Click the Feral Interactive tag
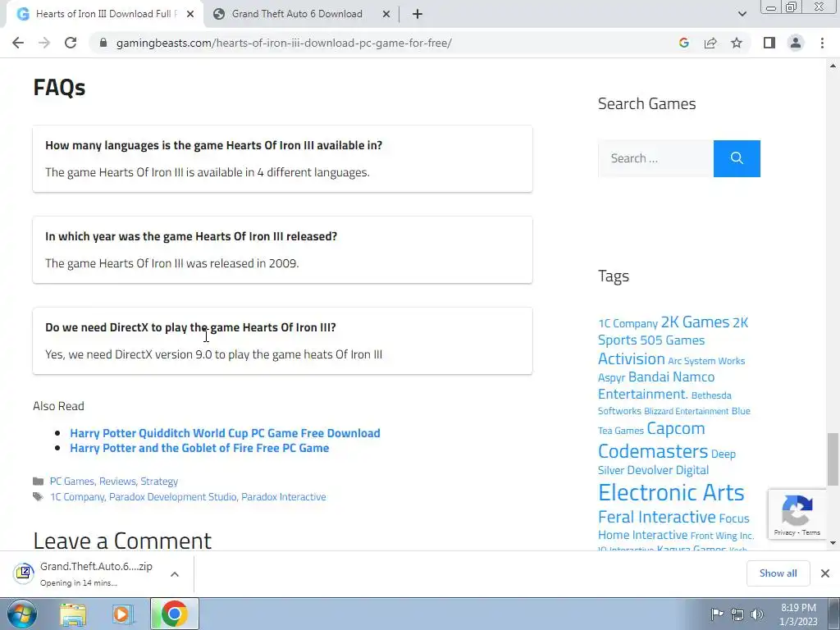Screen dimensions: 840x630 click(657, 517)
